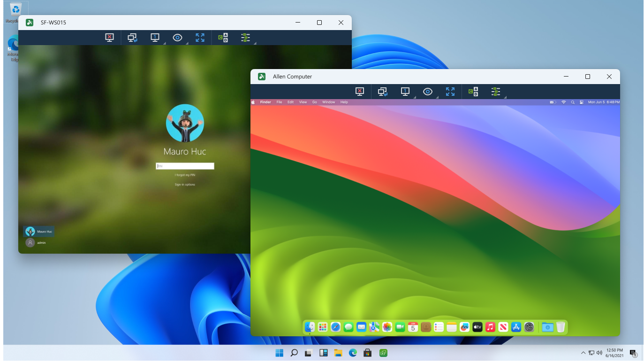Click the fullscreen icon in Allen Computer toolbar

pos(450,92)
